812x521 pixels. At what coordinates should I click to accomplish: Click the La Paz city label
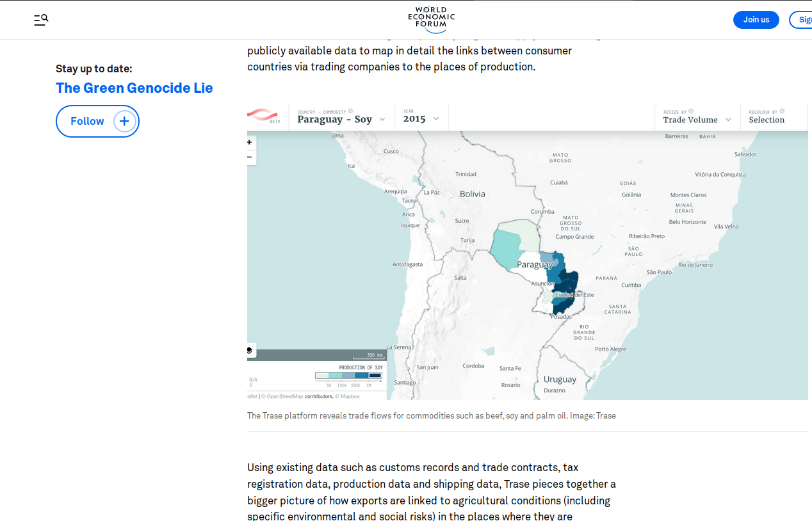coord(432,192)
